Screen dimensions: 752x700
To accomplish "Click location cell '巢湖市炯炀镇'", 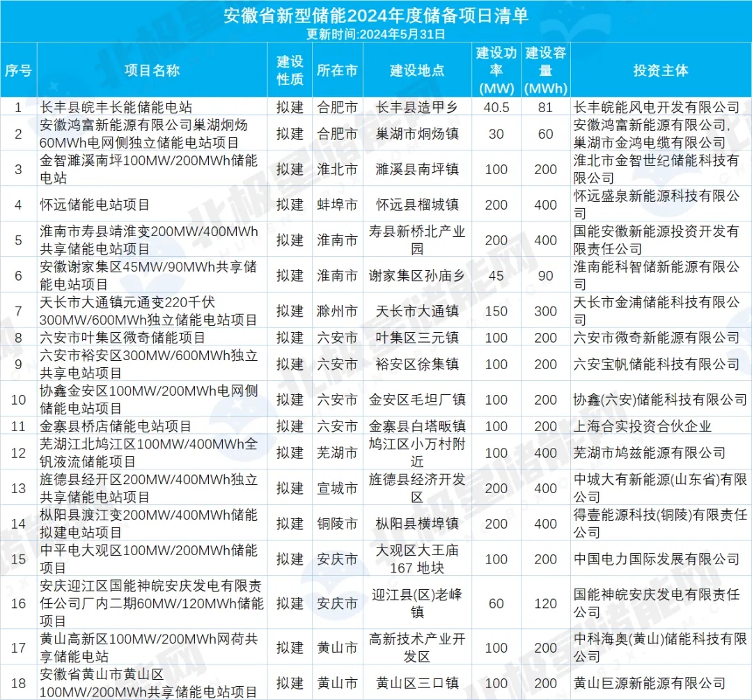I will (x=417, y=134).
